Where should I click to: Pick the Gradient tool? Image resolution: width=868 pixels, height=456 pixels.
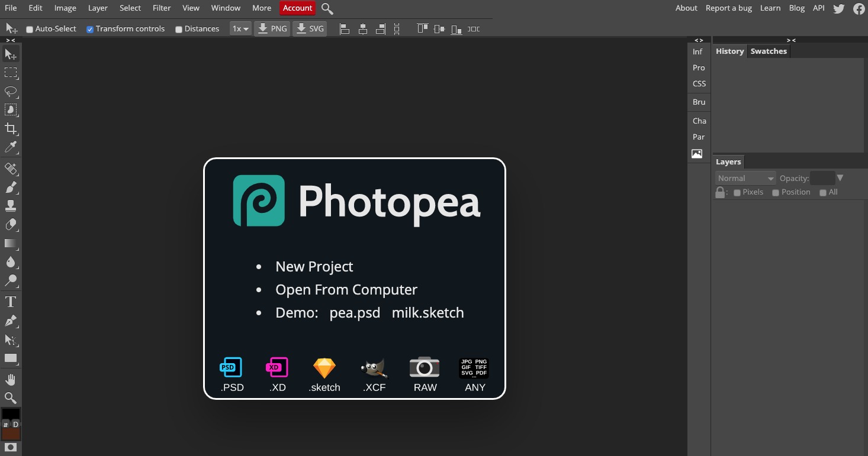pos(11,243)
